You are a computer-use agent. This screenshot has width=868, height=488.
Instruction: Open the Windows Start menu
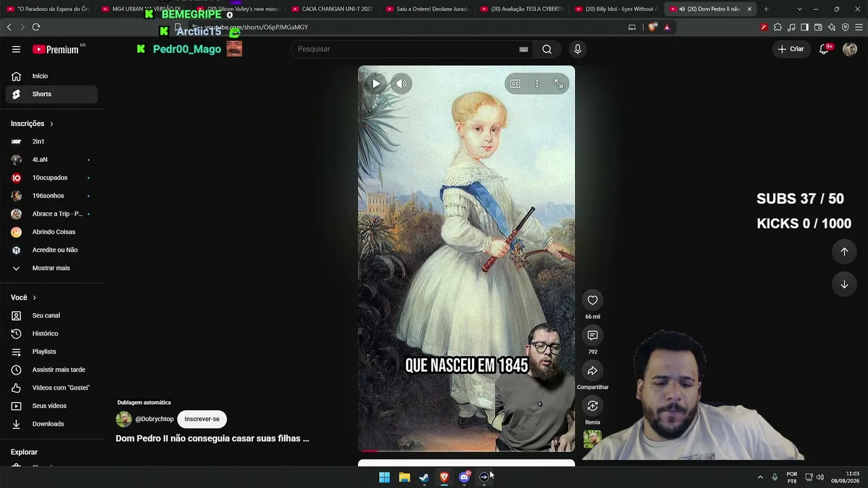tap(384, 477)
